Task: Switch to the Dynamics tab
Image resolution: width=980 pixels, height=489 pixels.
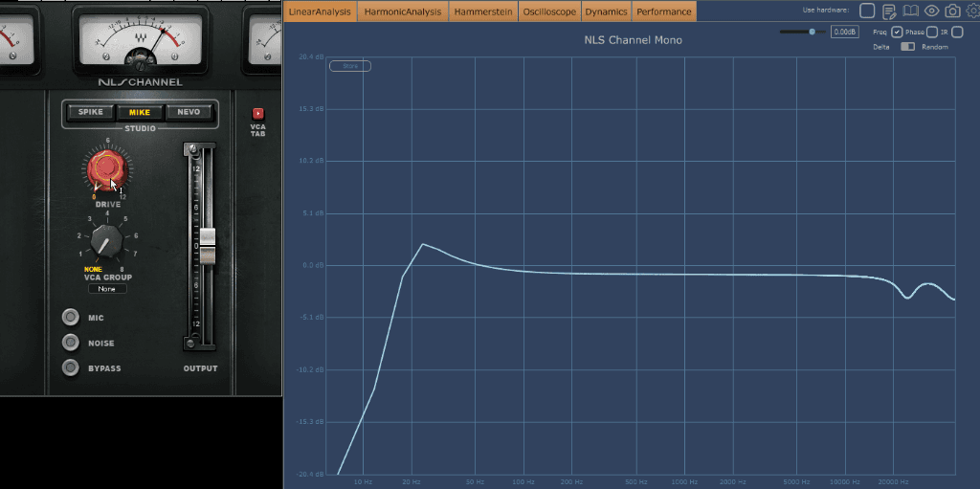Action: click(606, 11)
